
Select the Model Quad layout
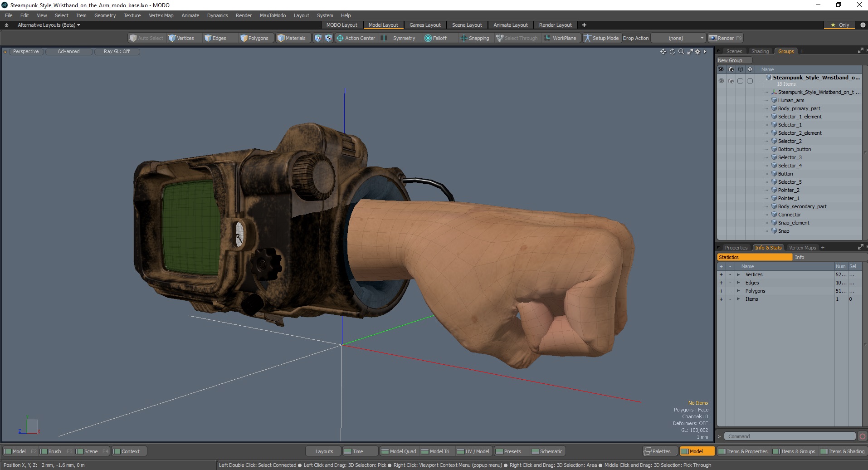399,451
